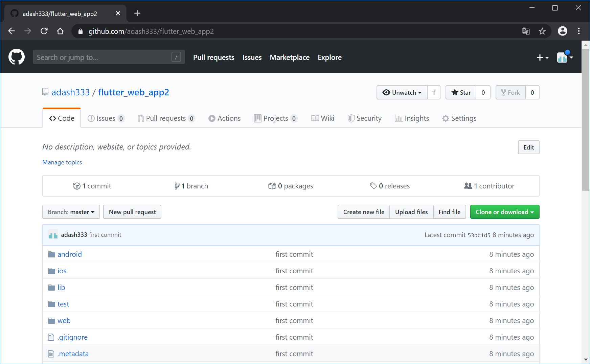Open the .gitignore file
Viewport: 590px width, 364px height.
point(72,337)
